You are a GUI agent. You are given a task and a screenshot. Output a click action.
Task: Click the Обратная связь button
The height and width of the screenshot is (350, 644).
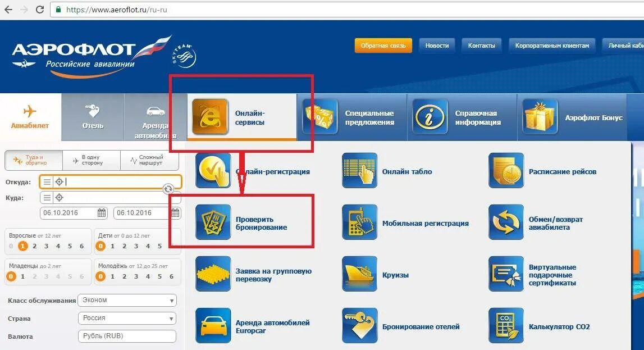click(x=384, y=46)
